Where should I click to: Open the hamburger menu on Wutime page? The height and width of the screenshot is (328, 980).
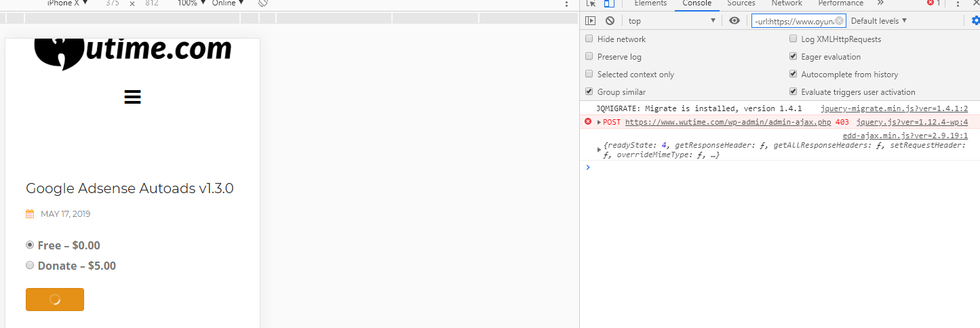click(133, 97)
